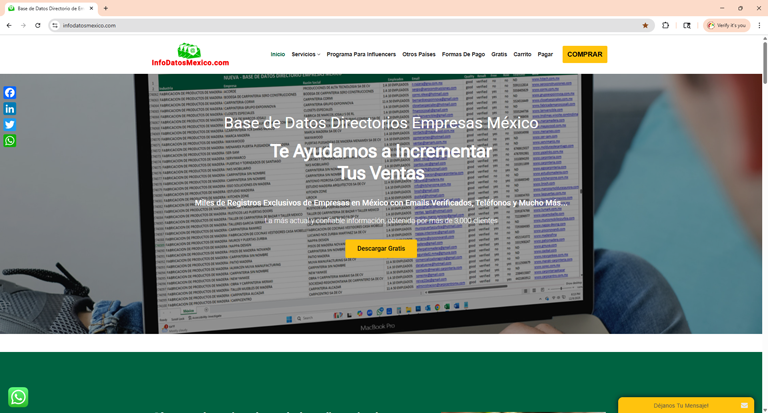
Task: Open the floating WhatsApp chat bubble
Action: pyautogui.click(x=18, y=397)
